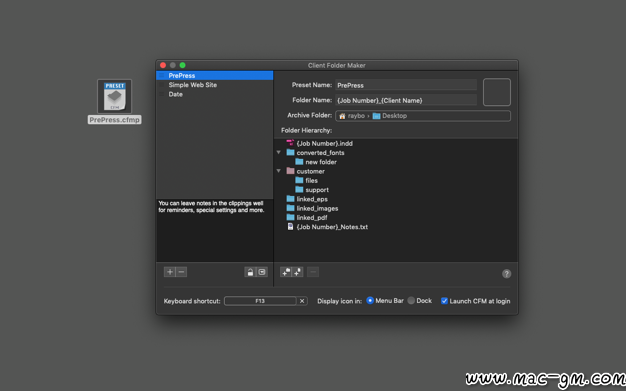Collapse the converted_fonts folder

point(279,152)
